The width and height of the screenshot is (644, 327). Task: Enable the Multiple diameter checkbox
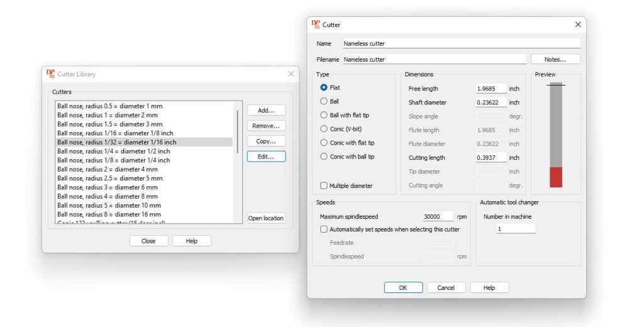point(324,186)
